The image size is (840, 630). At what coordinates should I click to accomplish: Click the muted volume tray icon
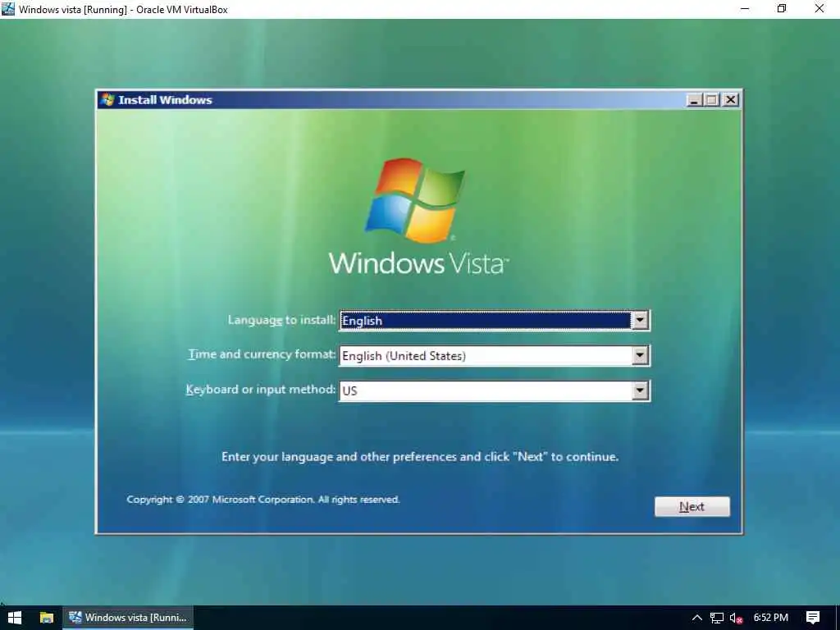click(736, 619)
